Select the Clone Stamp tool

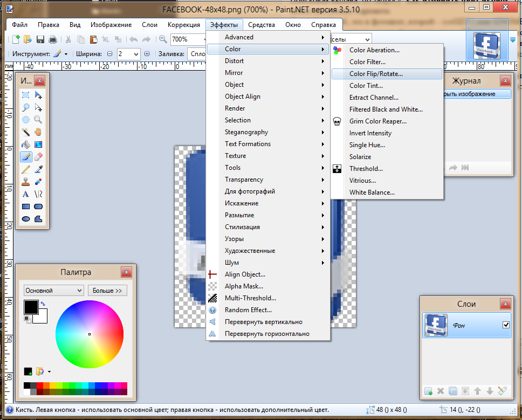26,182
